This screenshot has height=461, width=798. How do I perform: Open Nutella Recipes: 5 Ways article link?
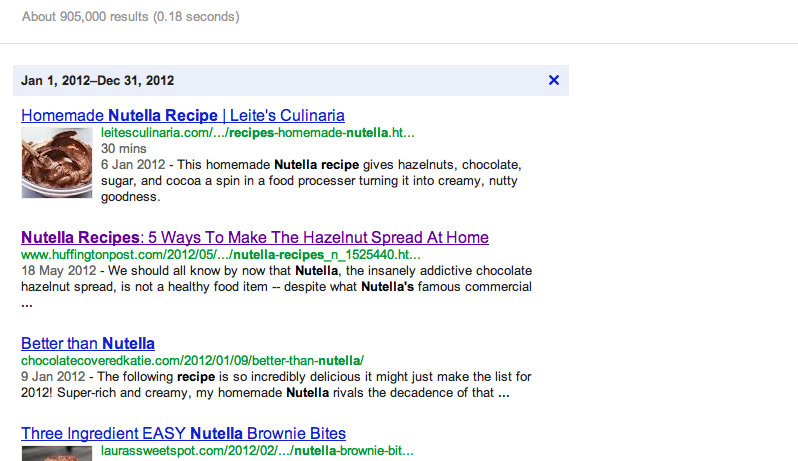(254, 238)
